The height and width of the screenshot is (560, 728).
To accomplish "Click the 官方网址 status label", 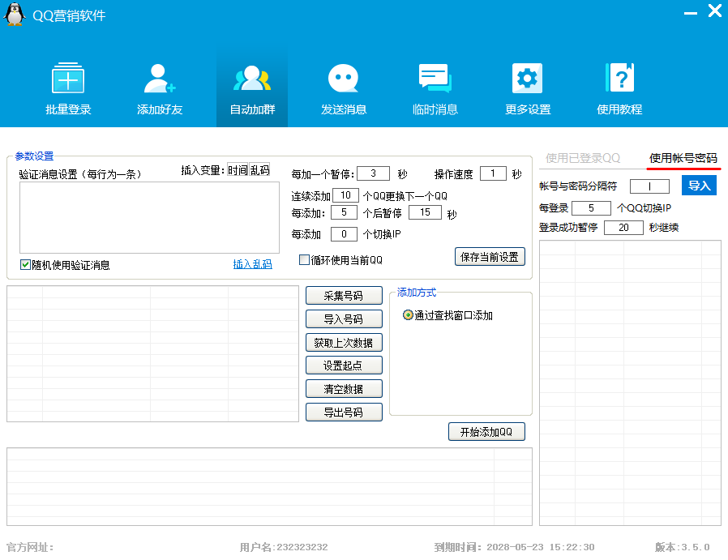I will coord(30,548).
